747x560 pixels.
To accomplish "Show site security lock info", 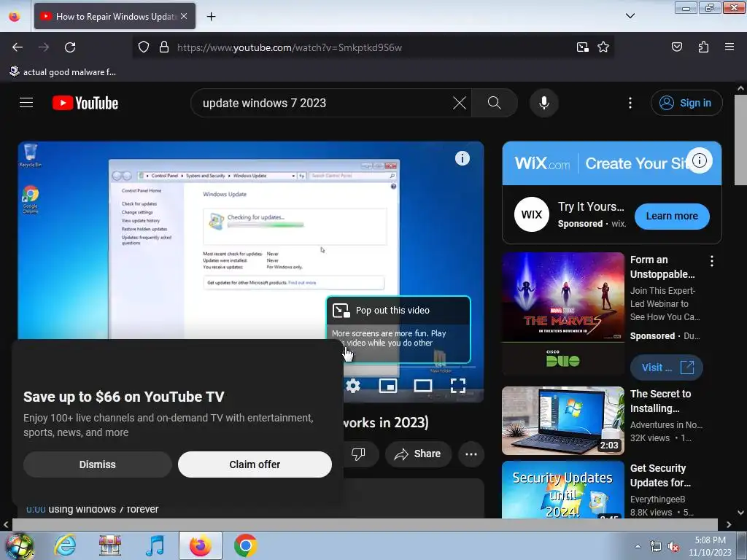I will [x=164, y=47].
